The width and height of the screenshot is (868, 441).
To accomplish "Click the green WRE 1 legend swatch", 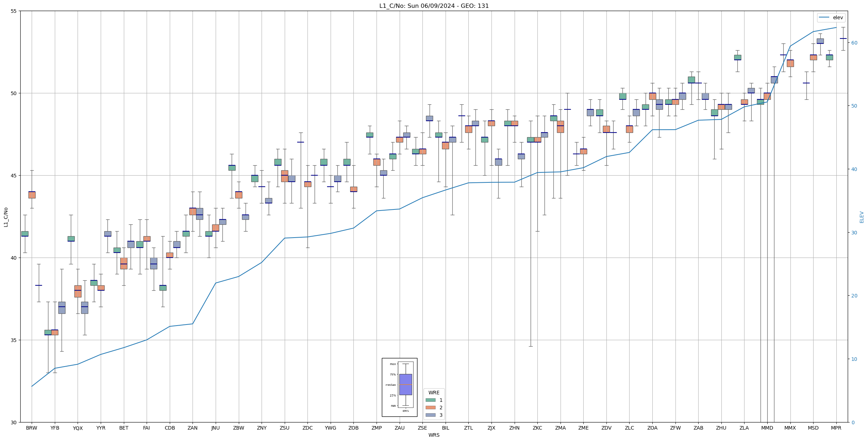I will pos(430,400).
